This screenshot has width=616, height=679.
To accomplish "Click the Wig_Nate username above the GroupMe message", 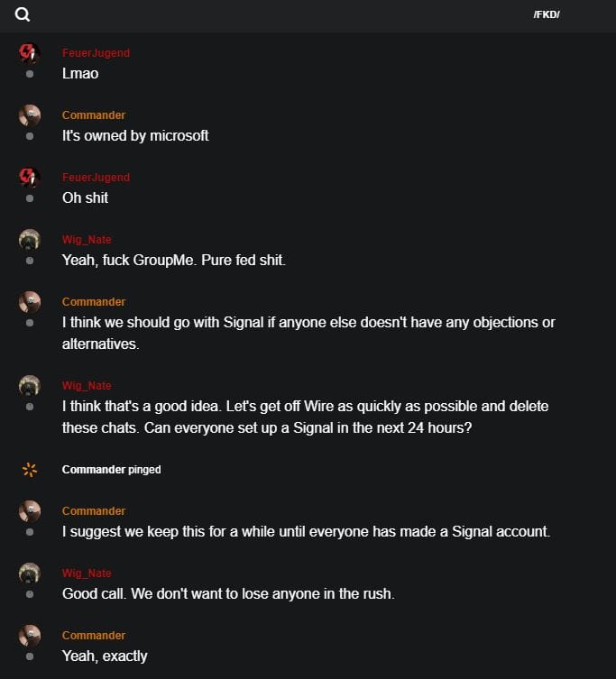I will (87, 240).
